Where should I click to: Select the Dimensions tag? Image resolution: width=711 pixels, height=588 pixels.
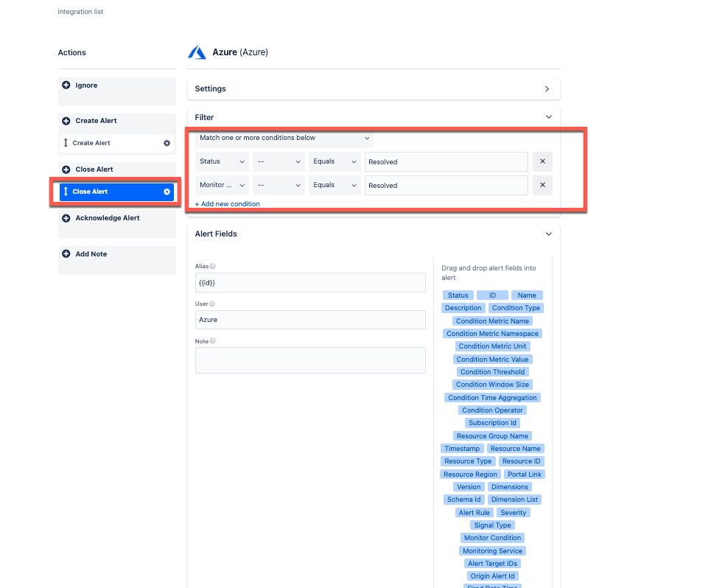tap(510, 487)
